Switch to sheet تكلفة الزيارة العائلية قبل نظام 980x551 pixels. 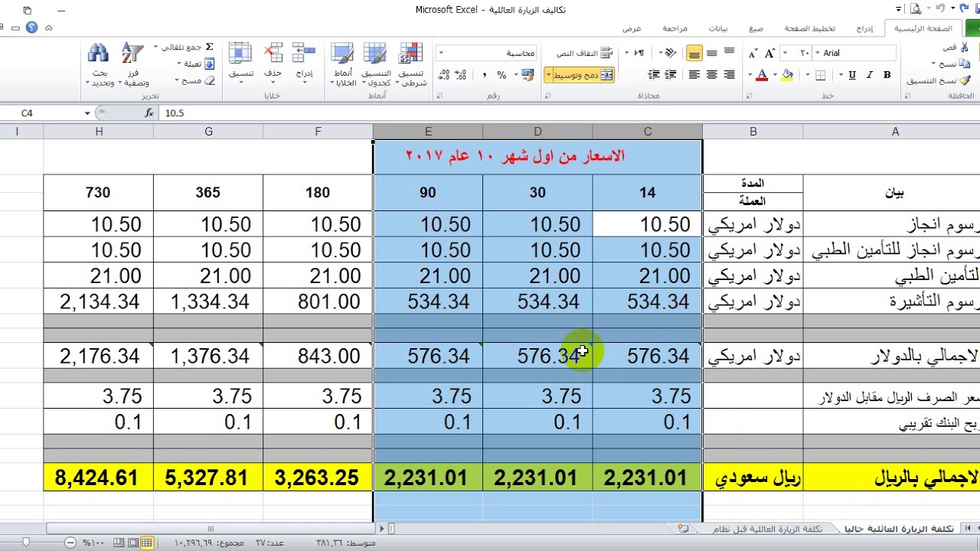[766, 529]
